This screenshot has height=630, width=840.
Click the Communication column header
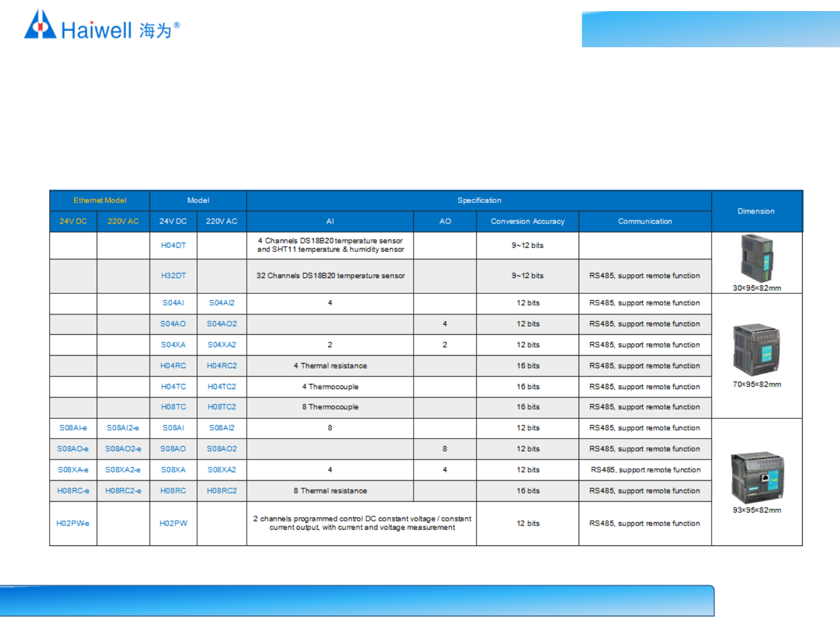pyautogui.click(x=645, y=222)
